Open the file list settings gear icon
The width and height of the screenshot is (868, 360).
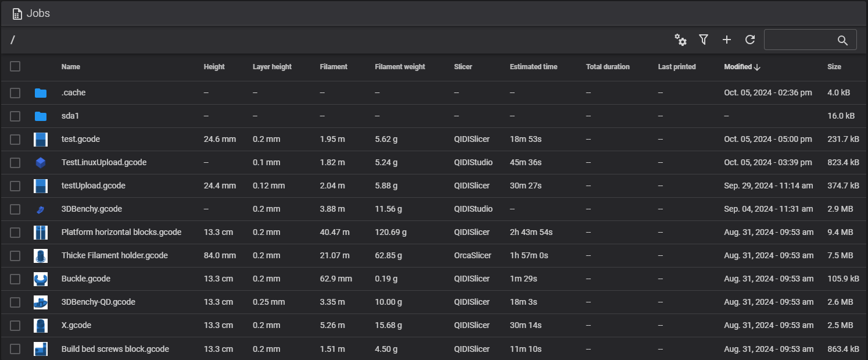pyautogui.click(x=680, y=40)
